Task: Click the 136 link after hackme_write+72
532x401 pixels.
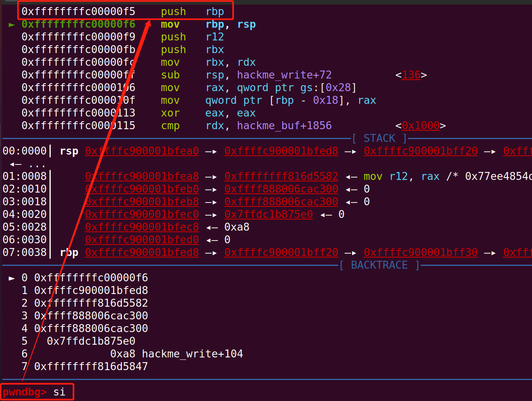Action: pos(411,75)
